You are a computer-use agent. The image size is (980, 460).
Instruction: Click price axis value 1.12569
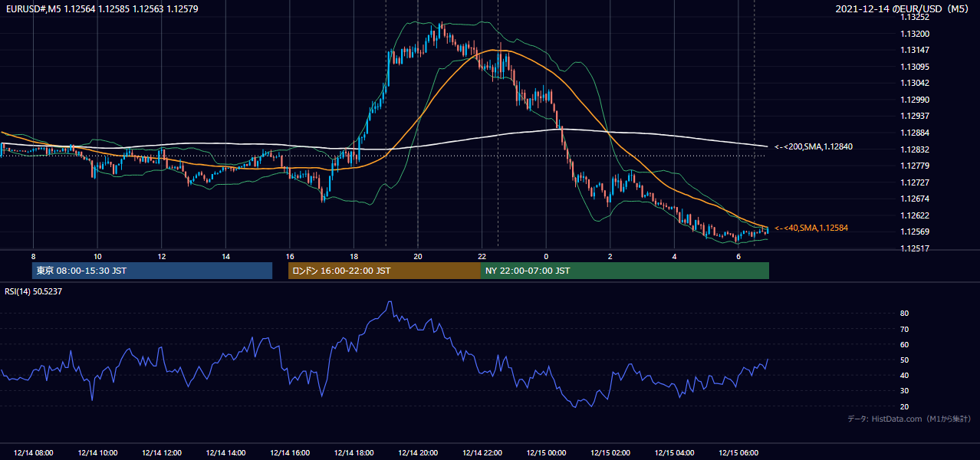pos(916,232)
